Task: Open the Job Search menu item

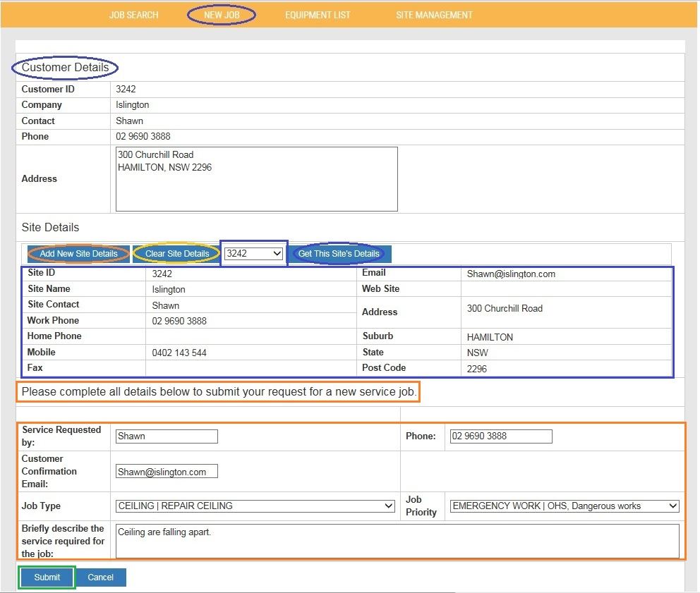Action: coord(133,15)
